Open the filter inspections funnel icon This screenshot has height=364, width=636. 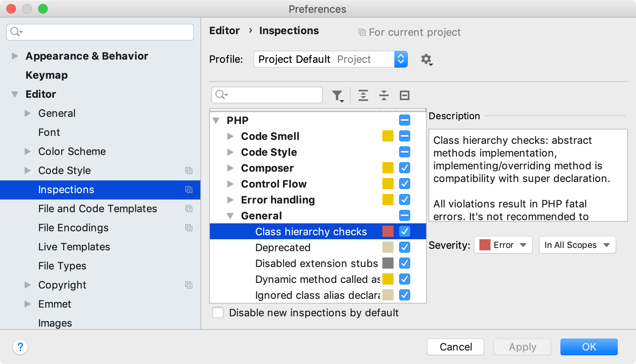[338, 96]
